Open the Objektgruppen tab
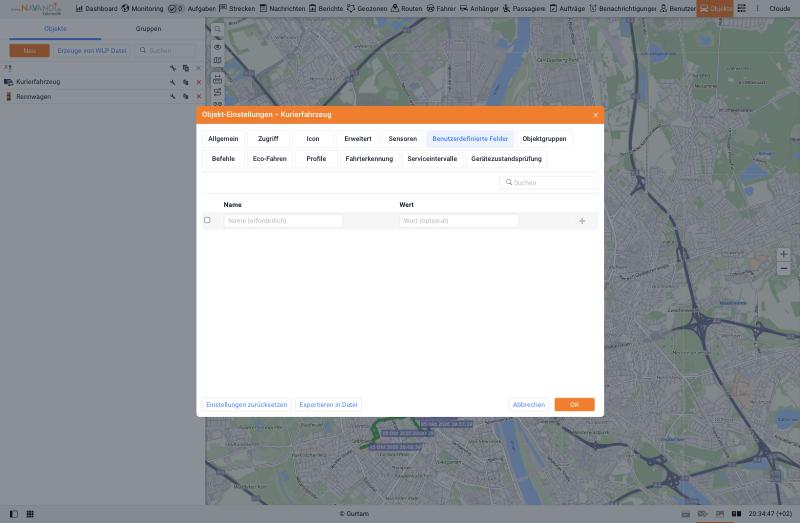Image resolution: width=800 pixels, height=523 pixels. [544, 139]
